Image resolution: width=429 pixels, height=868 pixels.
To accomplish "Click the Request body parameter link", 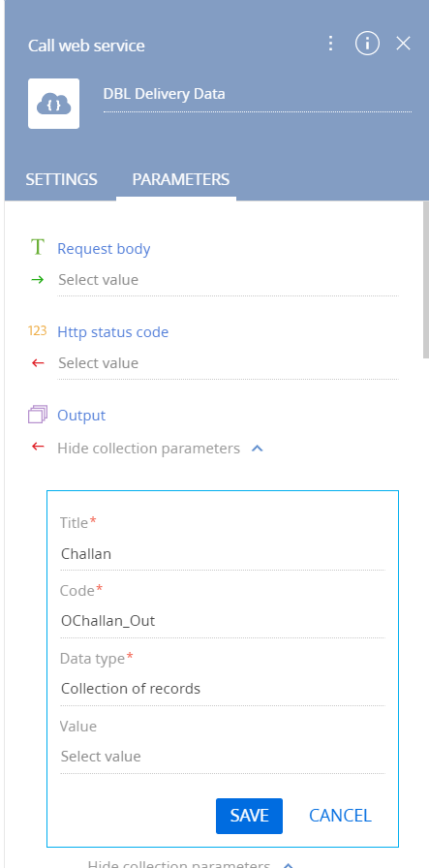I will click(104, 249).
